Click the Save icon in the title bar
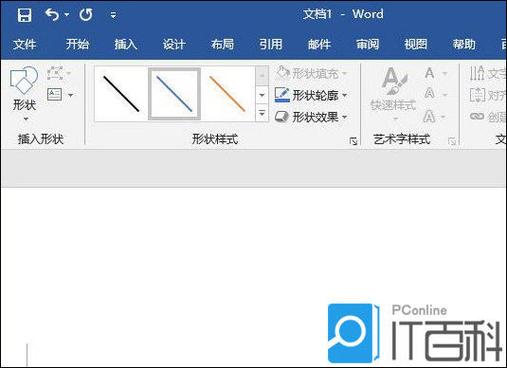 [x=24, y=15]
